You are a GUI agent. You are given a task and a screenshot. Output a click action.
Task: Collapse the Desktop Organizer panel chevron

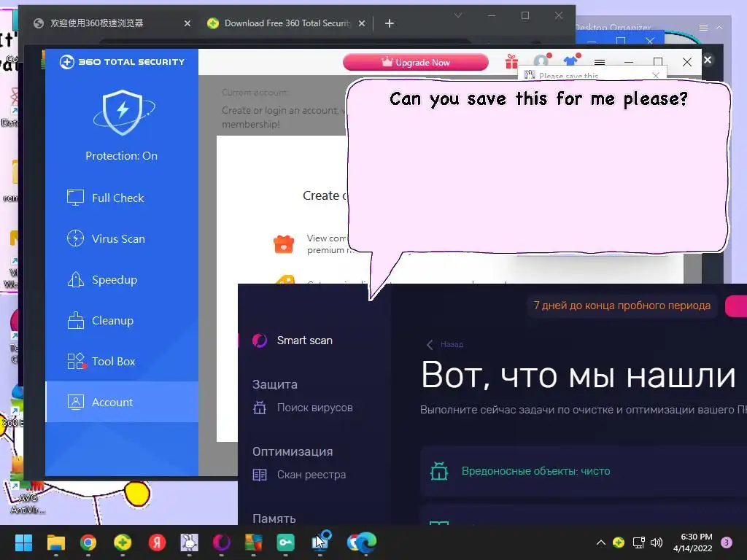[719, 28]
